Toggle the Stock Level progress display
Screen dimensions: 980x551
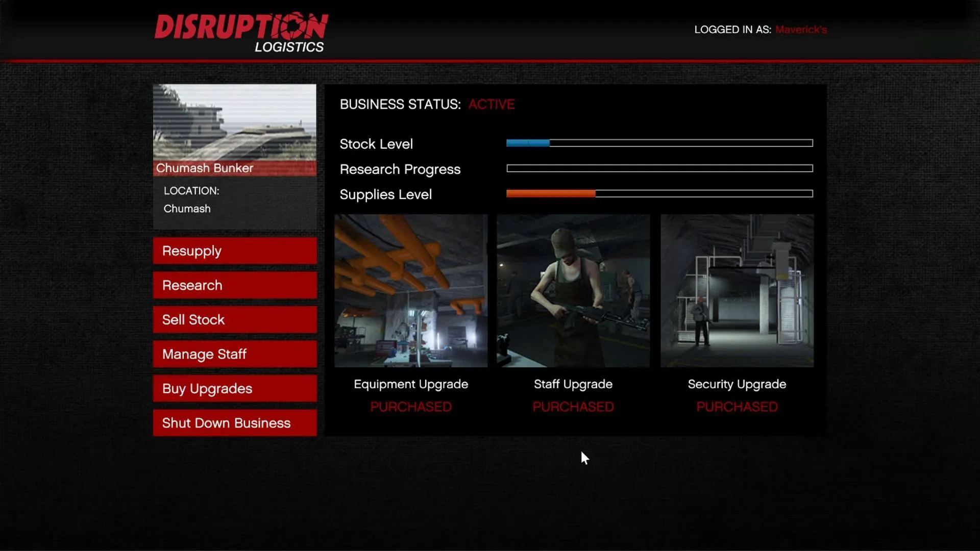pos(659,143)
